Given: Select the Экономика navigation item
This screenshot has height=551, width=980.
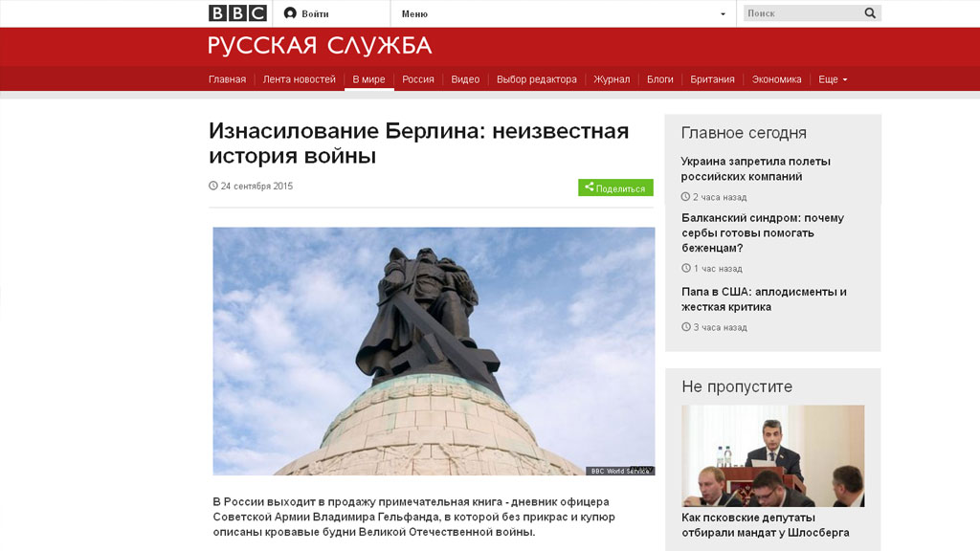Looking at the screenshot, I should click(776, 79).
